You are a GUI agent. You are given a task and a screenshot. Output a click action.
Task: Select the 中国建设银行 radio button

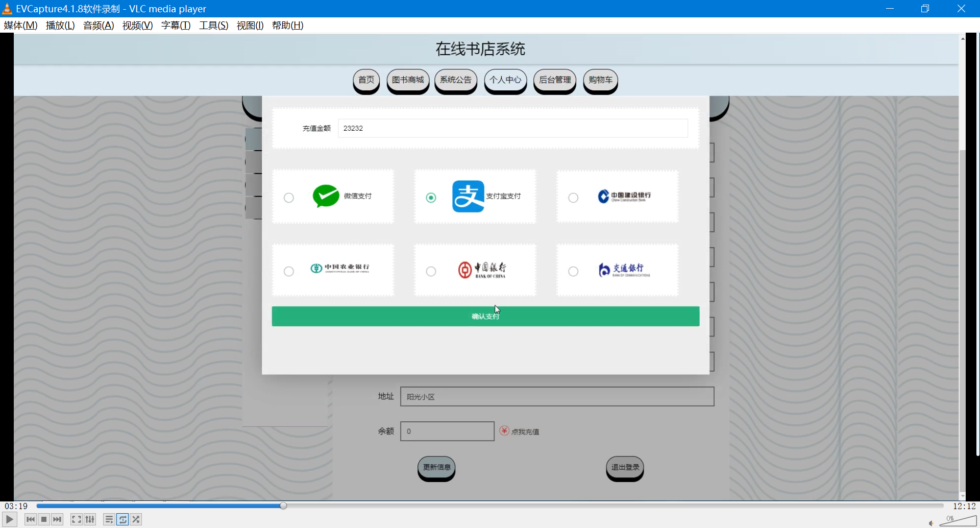point(573,198)
